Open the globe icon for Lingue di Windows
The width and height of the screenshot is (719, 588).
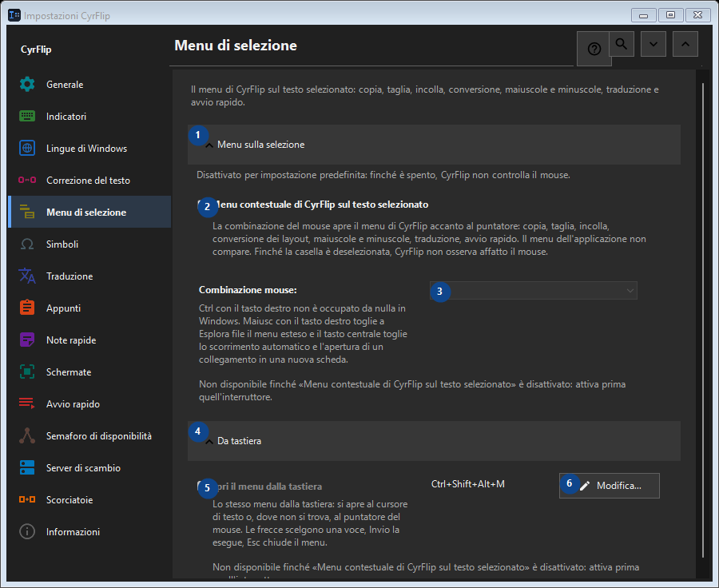click(27, 149)
